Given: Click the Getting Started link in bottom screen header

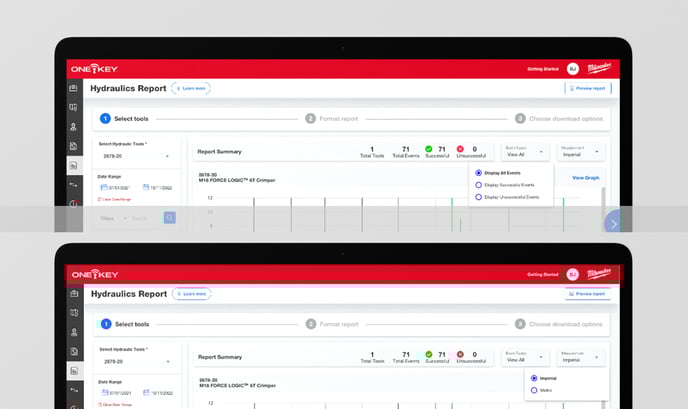Looking at the screenshot, I should (543, 274).
